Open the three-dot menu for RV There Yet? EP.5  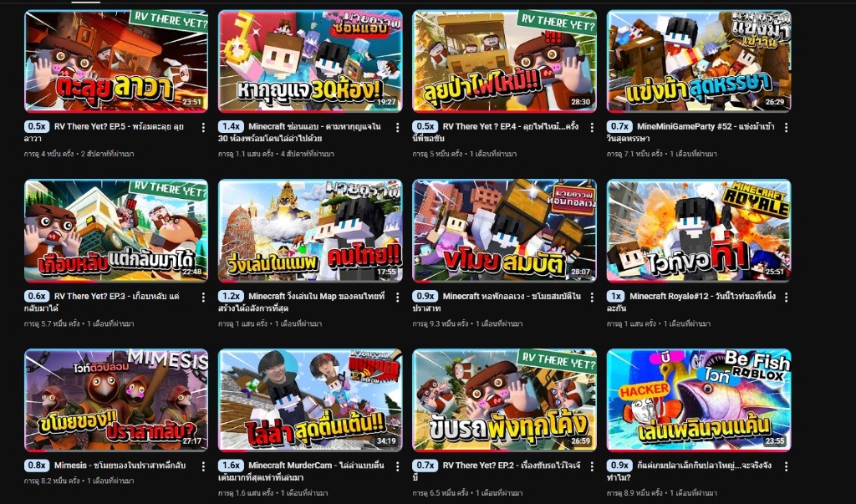click(x=203, y=127)
